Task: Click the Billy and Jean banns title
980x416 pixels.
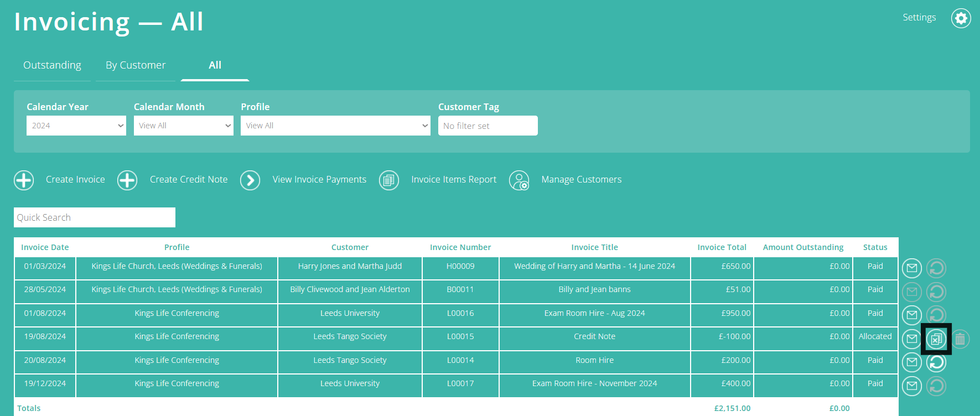Action: [x=595, y=289]
